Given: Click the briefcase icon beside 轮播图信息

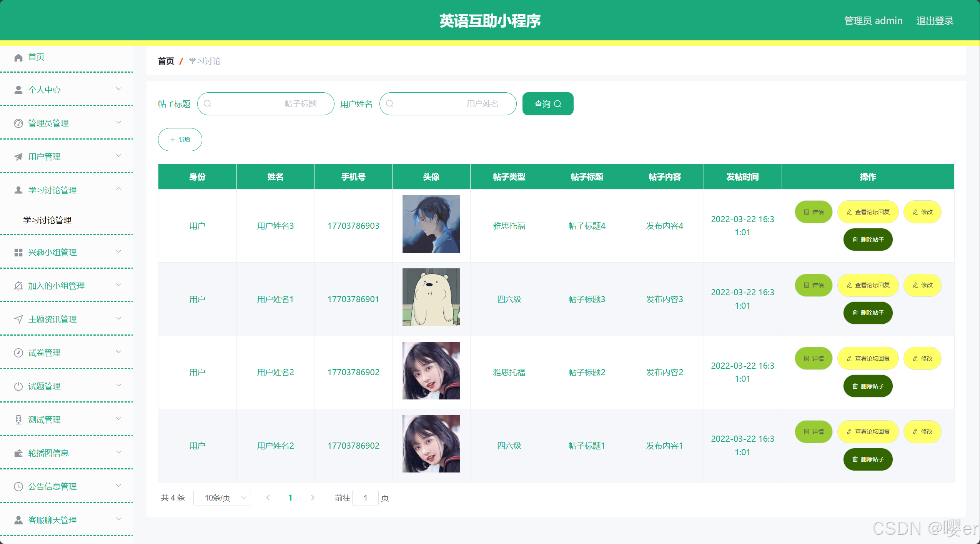Looking at the screenshot, I should 18,453.
